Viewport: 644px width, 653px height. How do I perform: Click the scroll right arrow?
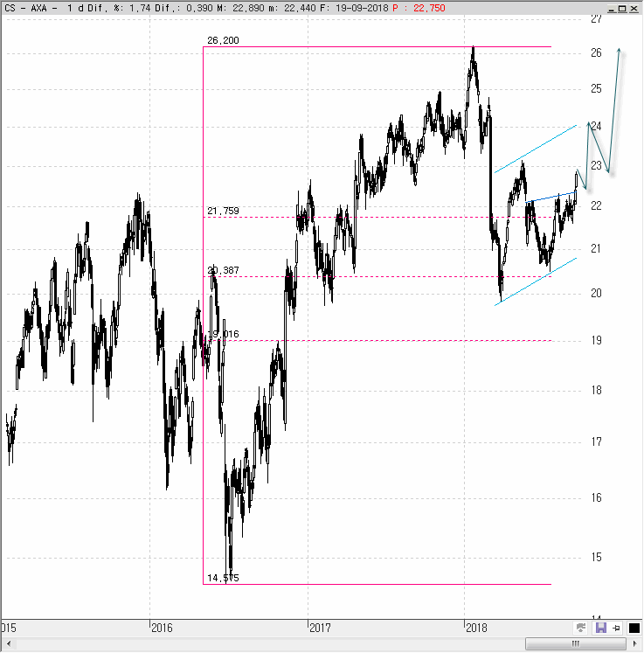coord(635,644)
